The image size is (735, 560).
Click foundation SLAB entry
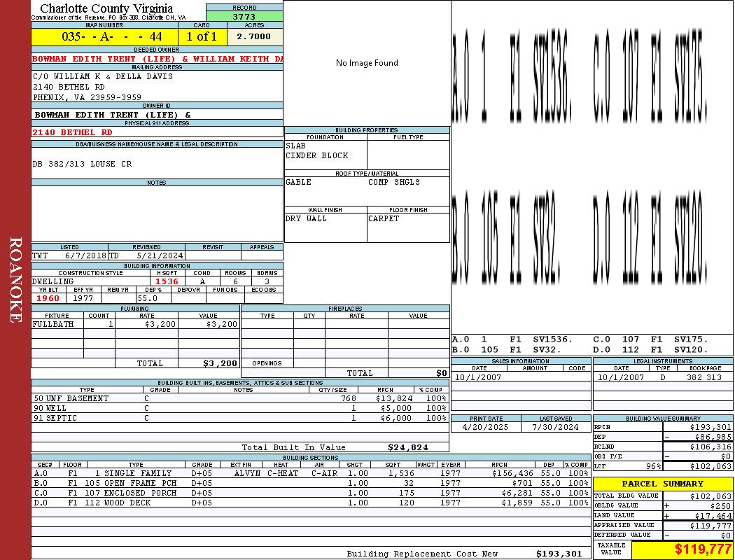(296, 146)
